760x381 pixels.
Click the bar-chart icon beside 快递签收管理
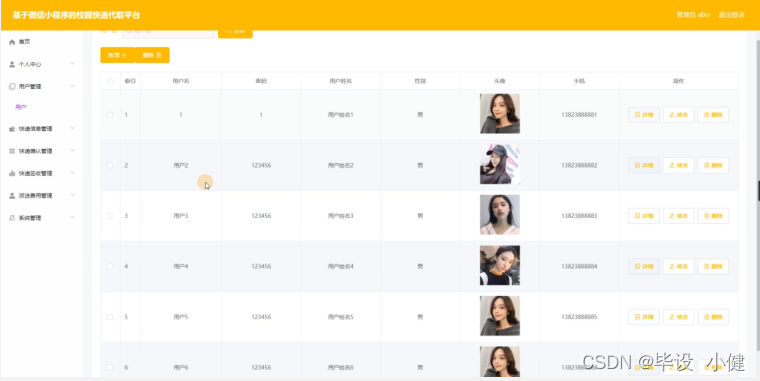tap(12, 174)
